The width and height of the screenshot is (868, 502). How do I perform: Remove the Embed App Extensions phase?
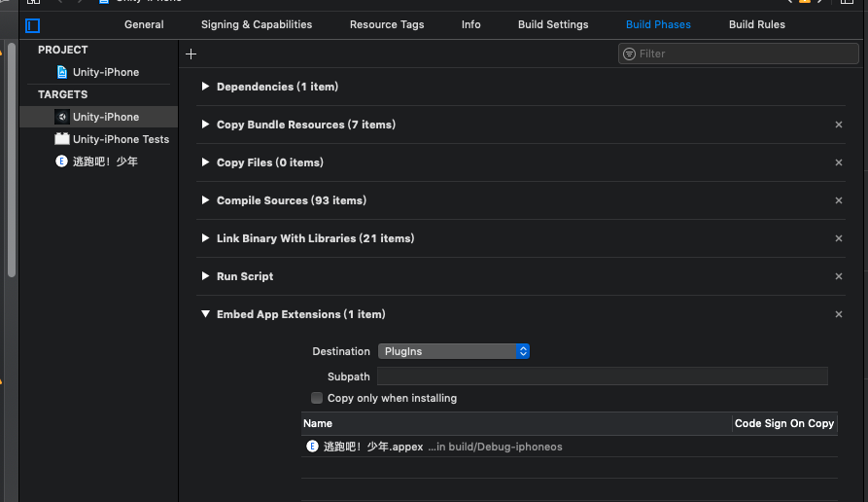[839, 314]
